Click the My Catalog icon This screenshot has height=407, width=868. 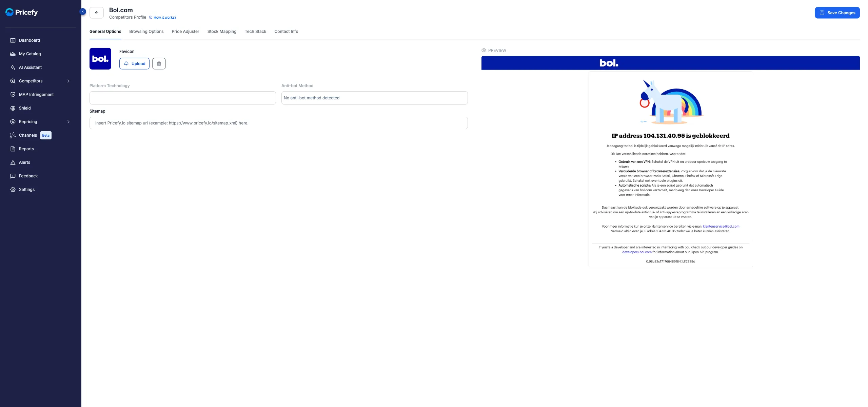pyautogui.click(x=13, y=54)
